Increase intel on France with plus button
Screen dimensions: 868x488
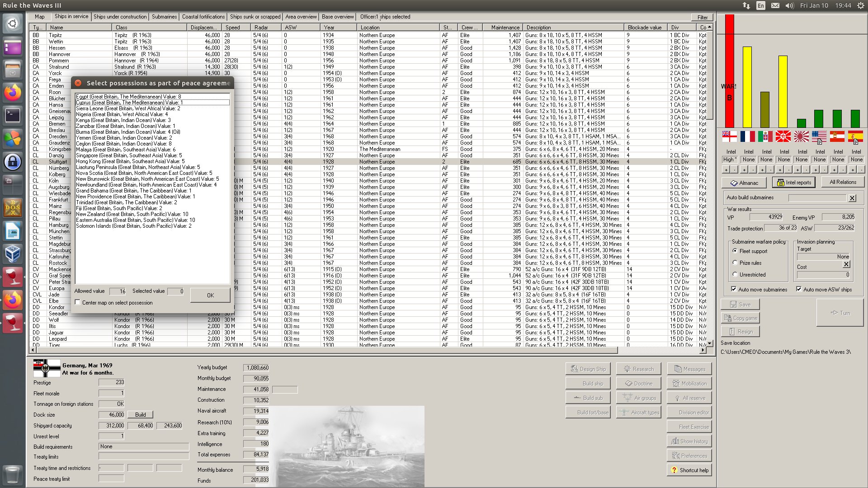(744, 170)
